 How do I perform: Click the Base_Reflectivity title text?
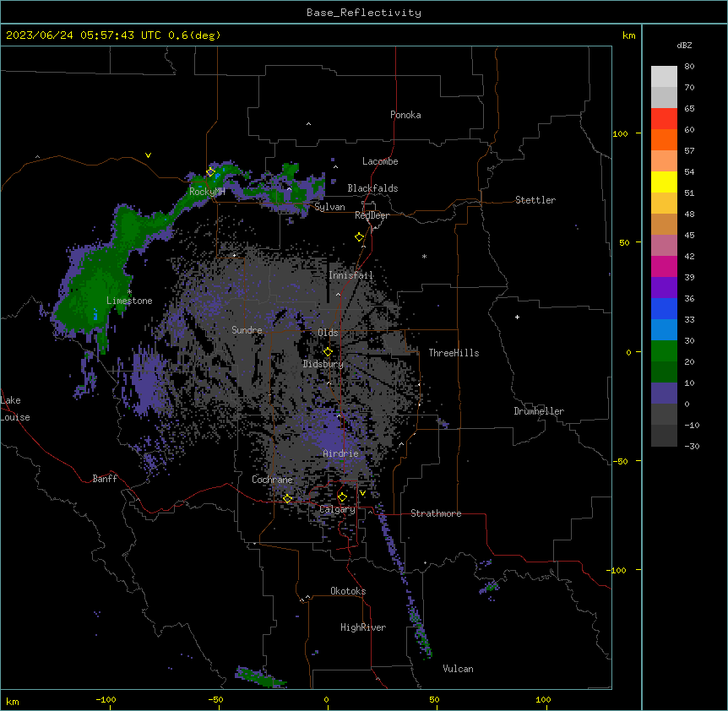364,13
